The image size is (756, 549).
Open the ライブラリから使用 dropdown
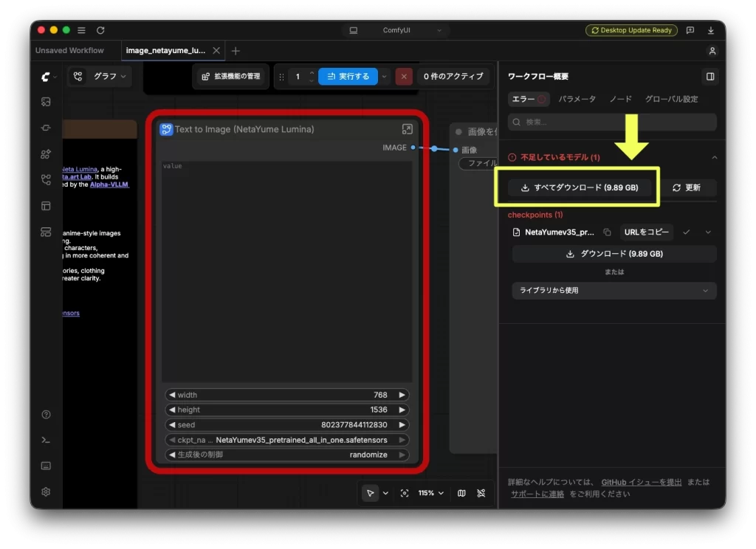tap(614, 291)
